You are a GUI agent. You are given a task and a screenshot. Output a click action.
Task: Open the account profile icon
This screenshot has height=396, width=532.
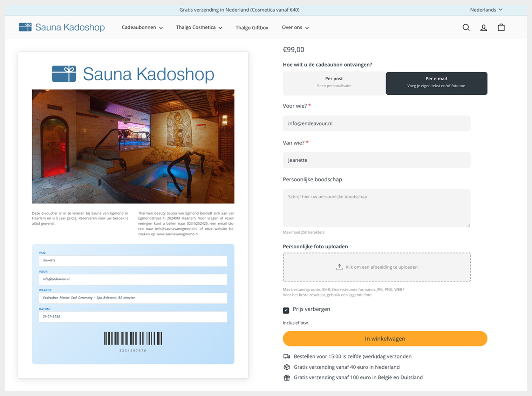tap(483, 28)
